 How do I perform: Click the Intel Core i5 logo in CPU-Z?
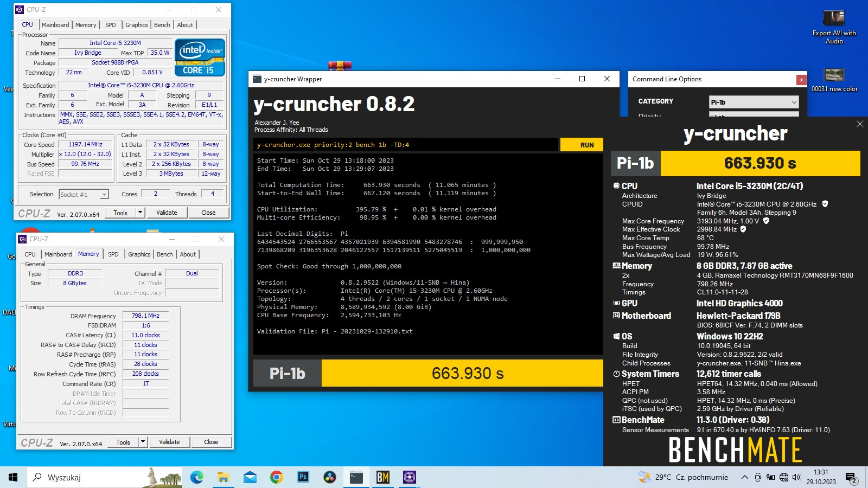tap(200, 57)
